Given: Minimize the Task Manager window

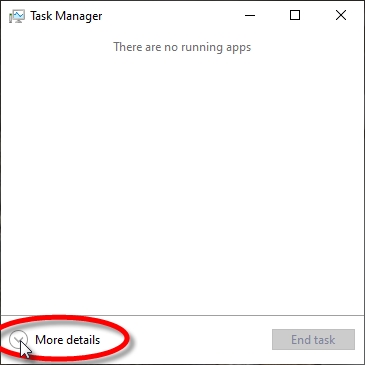Looking at the screenshot, I should 250,15.
